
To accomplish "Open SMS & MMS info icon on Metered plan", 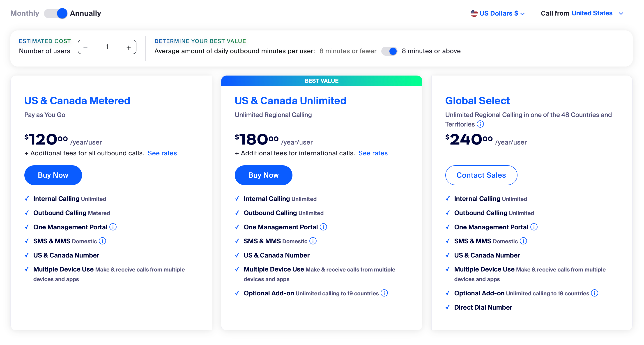I will [x=102, y=241].
